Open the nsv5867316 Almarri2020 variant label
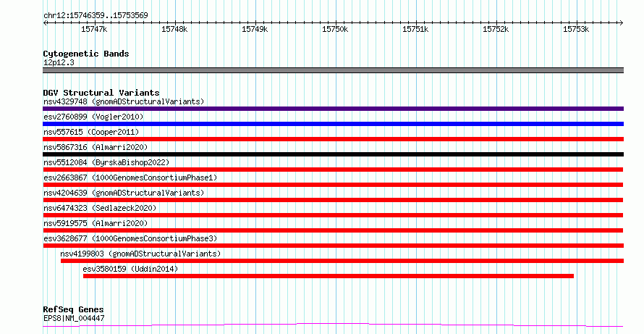The width and height of the screenshot is (644, 334). 96,147
